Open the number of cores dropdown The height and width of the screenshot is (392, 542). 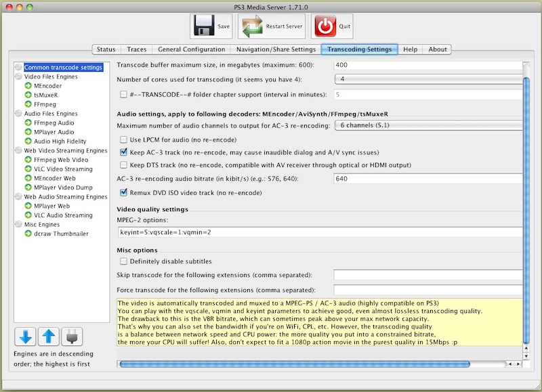point(430,79)
